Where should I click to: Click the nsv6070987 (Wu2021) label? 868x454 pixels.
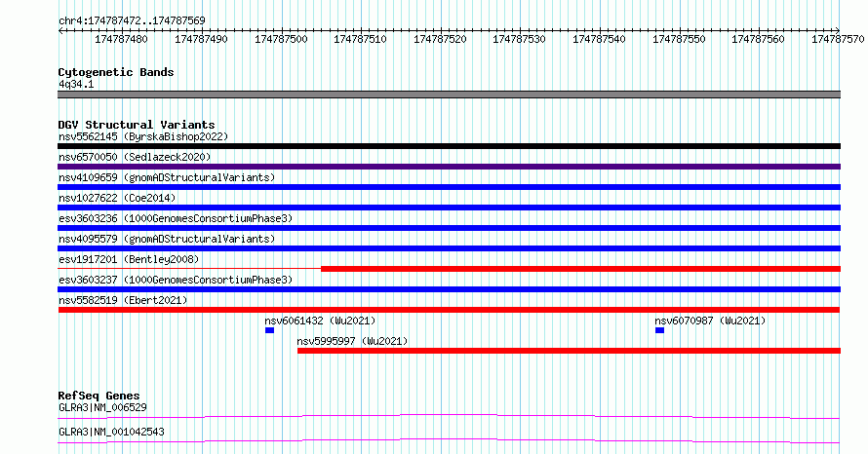[710, 321]
